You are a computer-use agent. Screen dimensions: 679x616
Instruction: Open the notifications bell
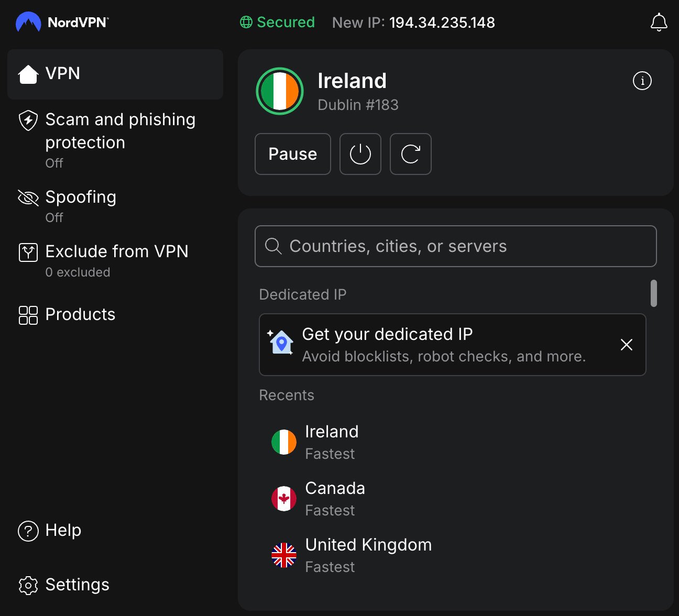659,23
